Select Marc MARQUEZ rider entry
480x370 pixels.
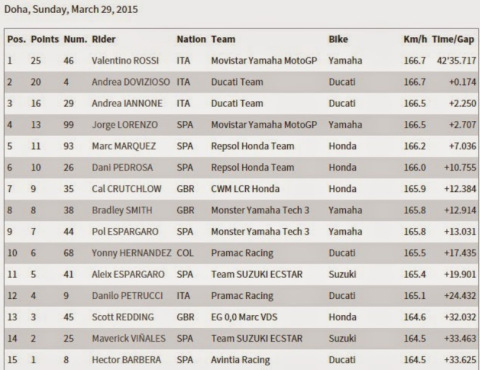tap(124, 146)
